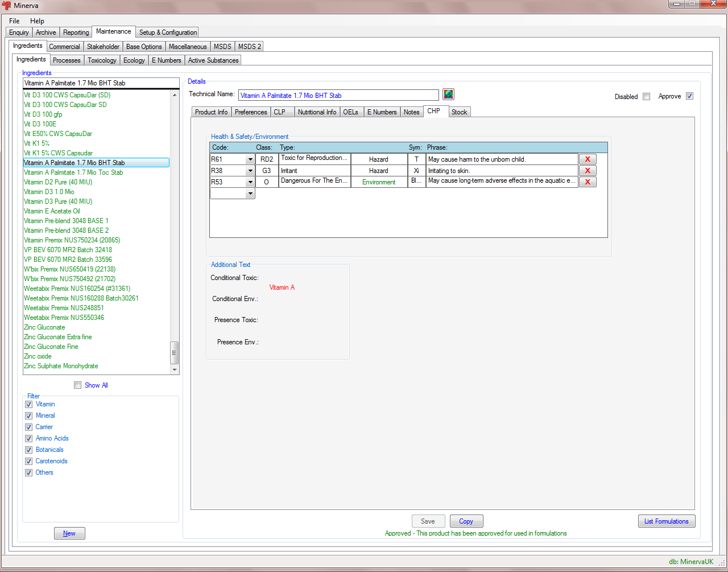Uncheck the Mineral filter
Screen dimensions: 728x572
[x=28, y=415]
